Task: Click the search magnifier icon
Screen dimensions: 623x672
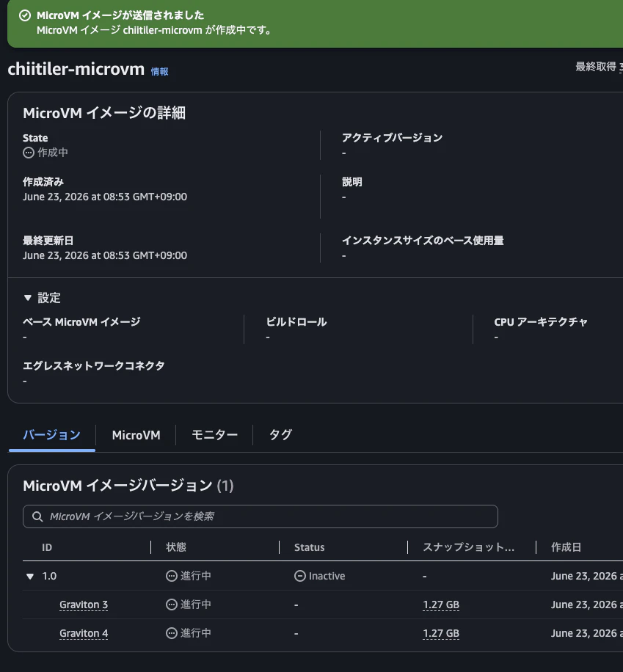Action: pyautogui.click(x=37, y=516)
